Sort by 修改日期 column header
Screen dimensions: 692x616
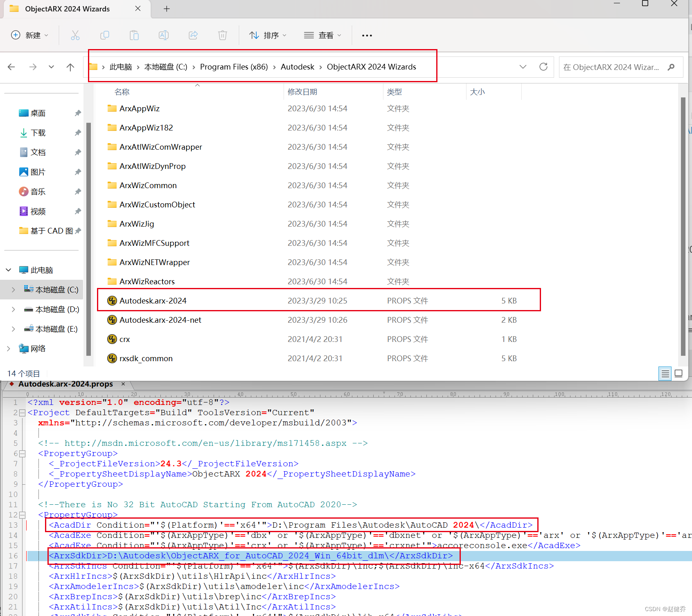tap(302, 92)
